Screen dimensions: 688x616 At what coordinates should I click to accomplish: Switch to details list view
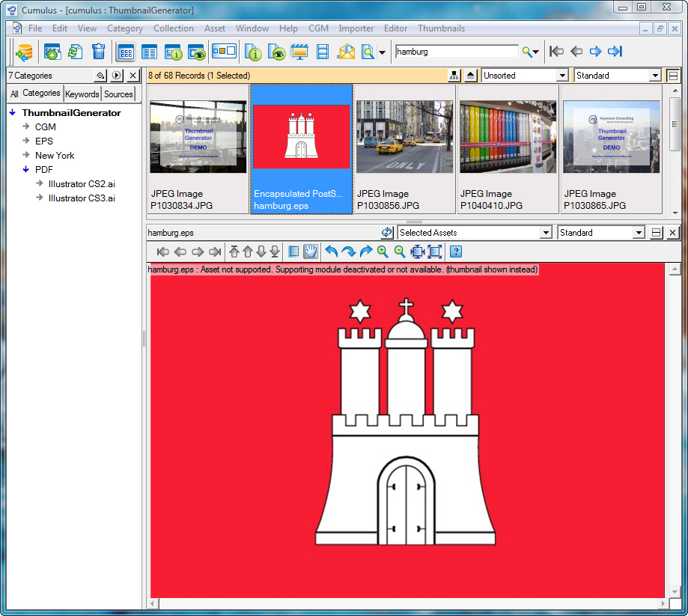tap(149, 52)
